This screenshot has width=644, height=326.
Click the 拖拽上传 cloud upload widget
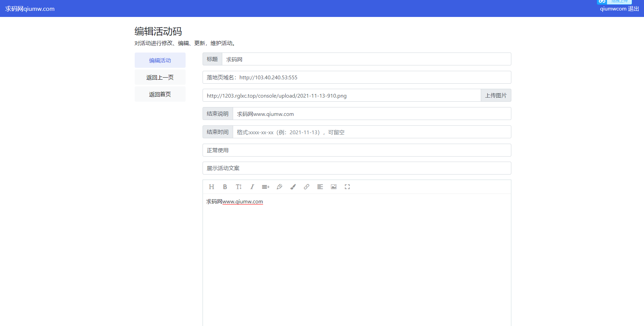pos(614,2)
